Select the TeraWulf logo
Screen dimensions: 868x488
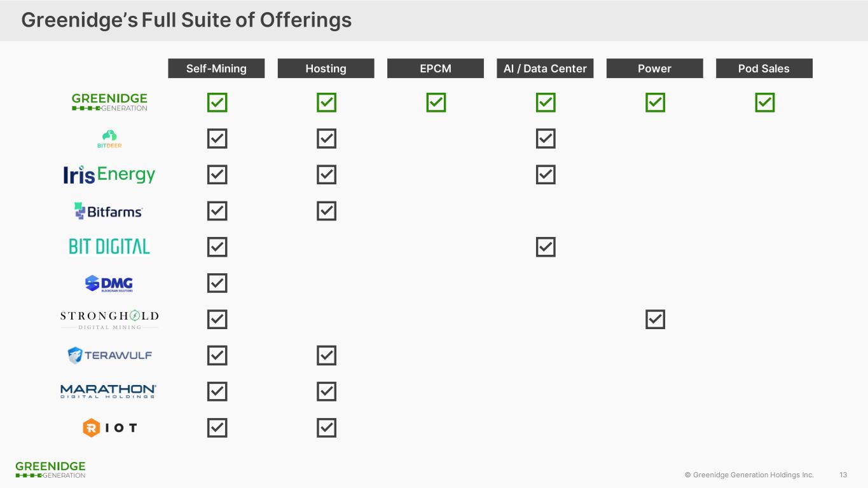coord(109,355)
